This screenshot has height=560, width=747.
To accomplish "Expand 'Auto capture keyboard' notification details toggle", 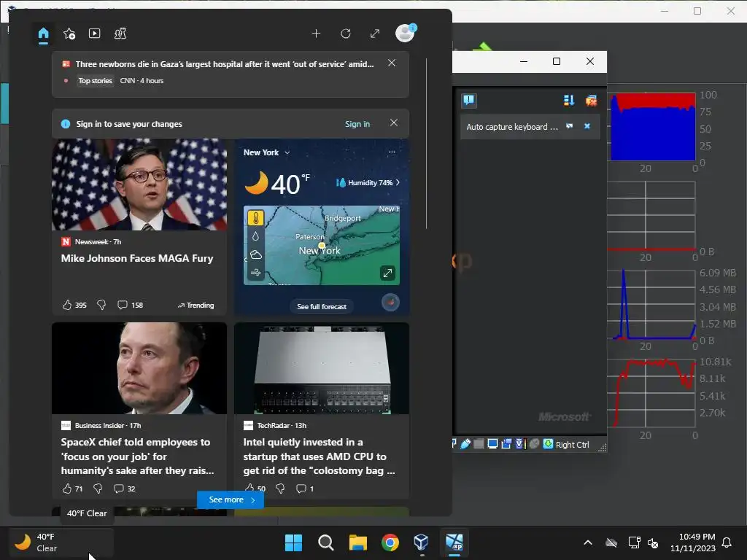I will coord(569,126).
